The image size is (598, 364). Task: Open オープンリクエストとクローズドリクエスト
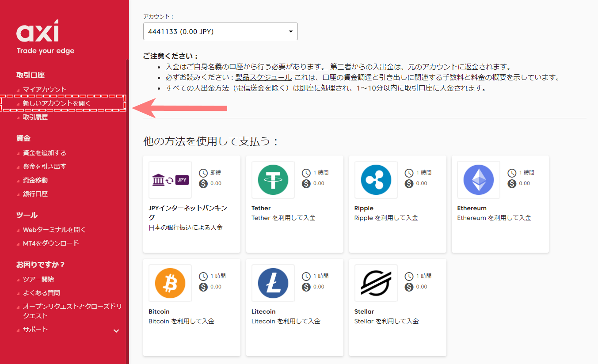click(x=72, y=311)
